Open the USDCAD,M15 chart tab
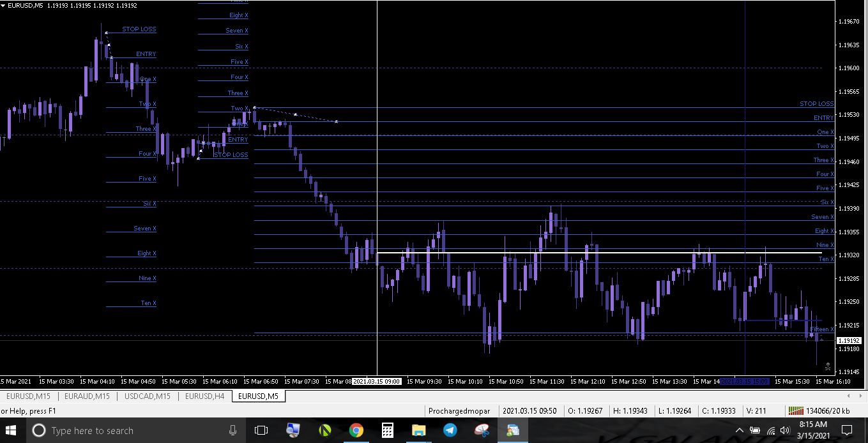 point(148,396)
